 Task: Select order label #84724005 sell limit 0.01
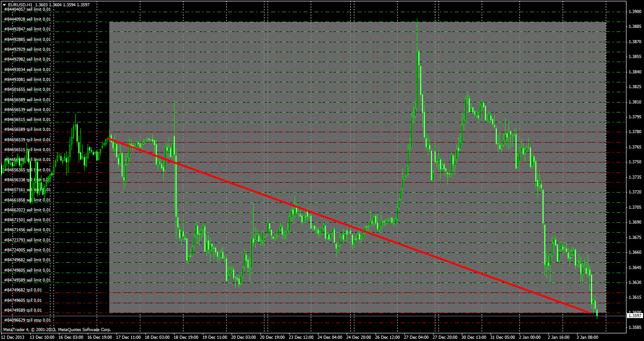pos(27,250)
